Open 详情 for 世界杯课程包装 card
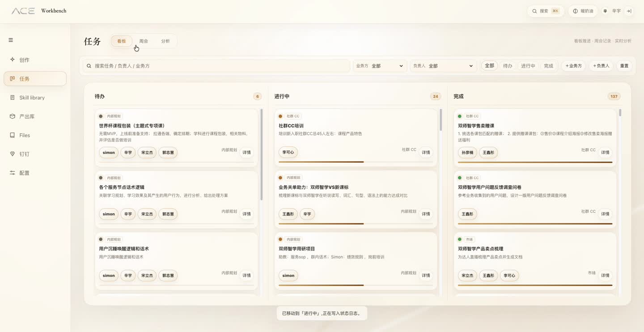The image size is (644, 332). pos(247,153)
